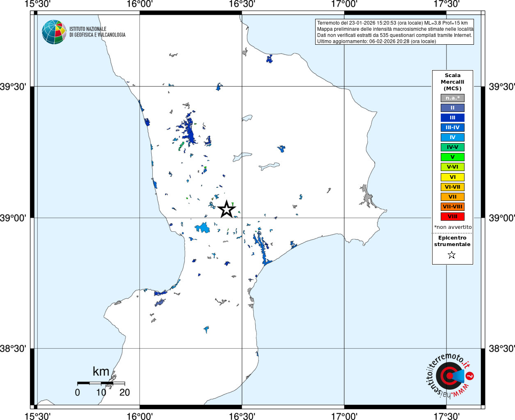Click the INGV globe logo

[x=54, y=32]
